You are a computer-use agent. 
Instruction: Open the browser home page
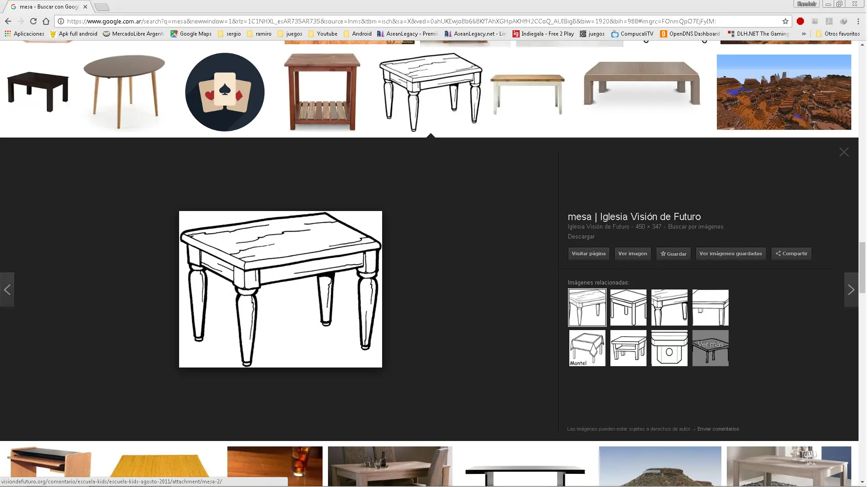coord(46,21)
